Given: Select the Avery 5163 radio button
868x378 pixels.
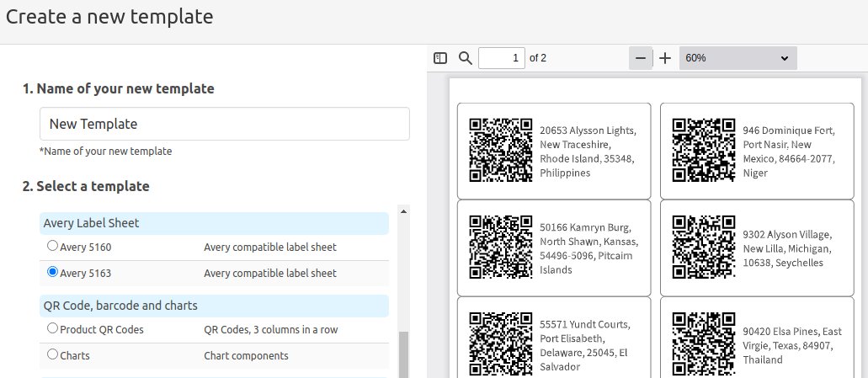Looking at the screenshot, I should click(x=52, y=272).
